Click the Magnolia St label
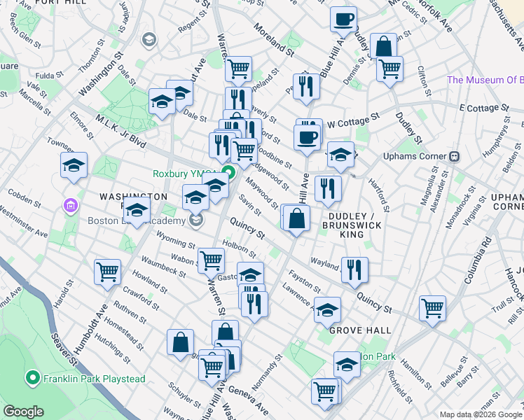 tap(429, 185)
